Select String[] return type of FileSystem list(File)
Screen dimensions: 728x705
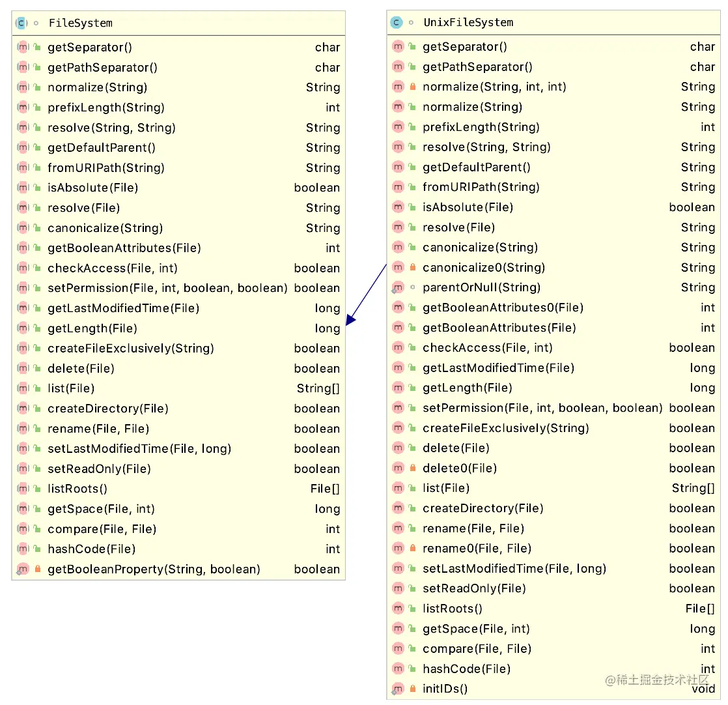click(318, 388)
